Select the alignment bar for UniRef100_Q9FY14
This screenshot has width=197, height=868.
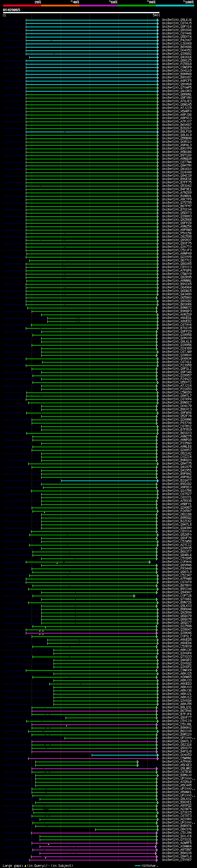click(x=92, y=26)
